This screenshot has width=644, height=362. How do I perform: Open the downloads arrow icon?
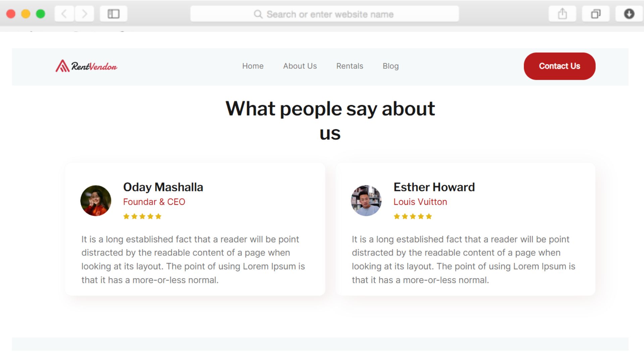coord(629,14)
